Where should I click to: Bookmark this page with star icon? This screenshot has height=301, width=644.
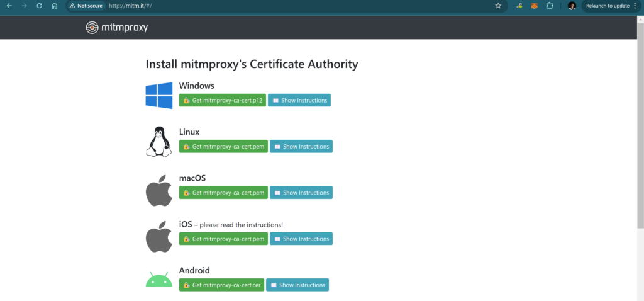498,6
